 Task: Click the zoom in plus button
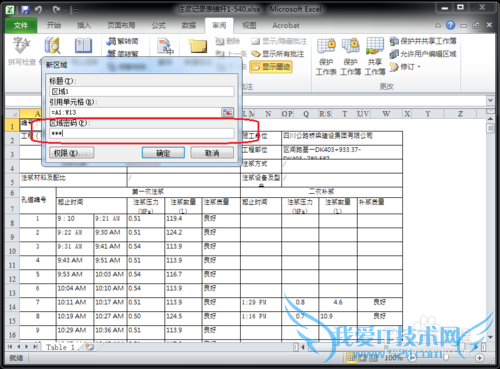(x=479, y=358)
